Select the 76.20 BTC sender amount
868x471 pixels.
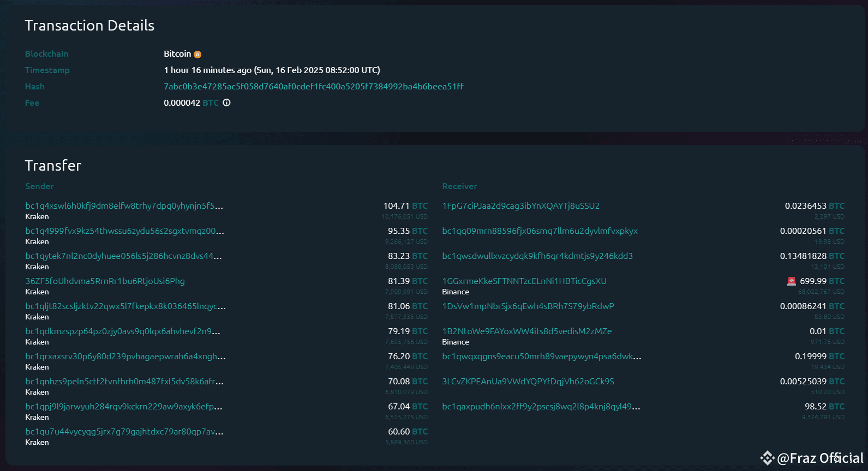pyautogui.click(x=408, y=357)
